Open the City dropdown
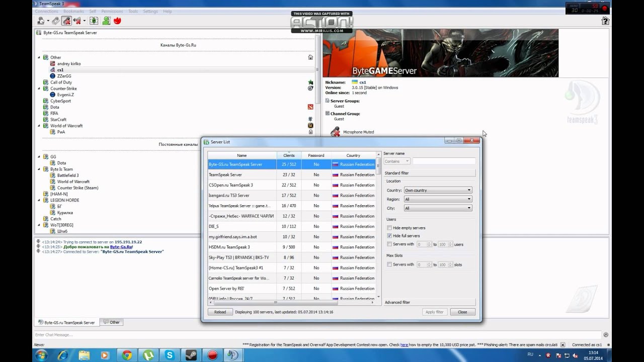644x362 pixels. [x=438, y=208]
